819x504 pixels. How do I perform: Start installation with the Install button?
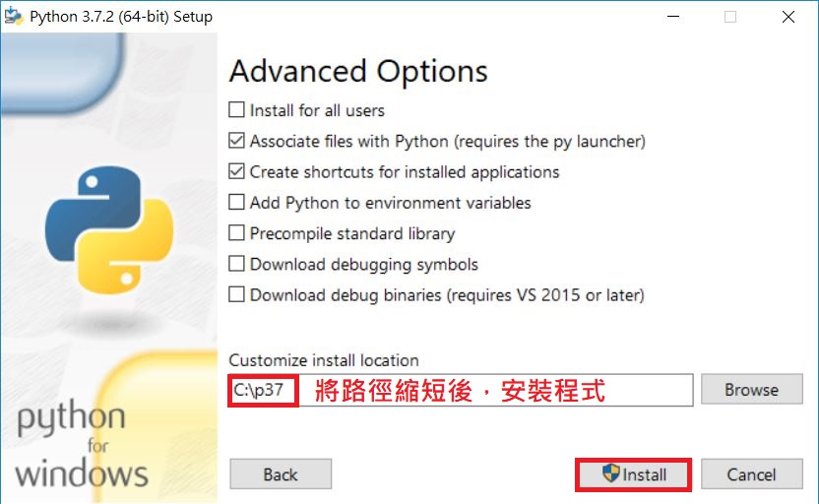[x=633, y=474]
